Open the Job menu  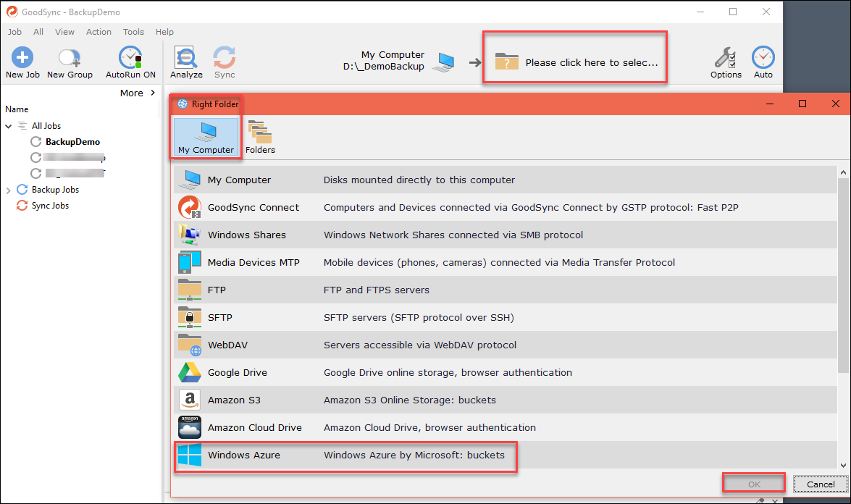pyautogui.click(x=14, y=31)
